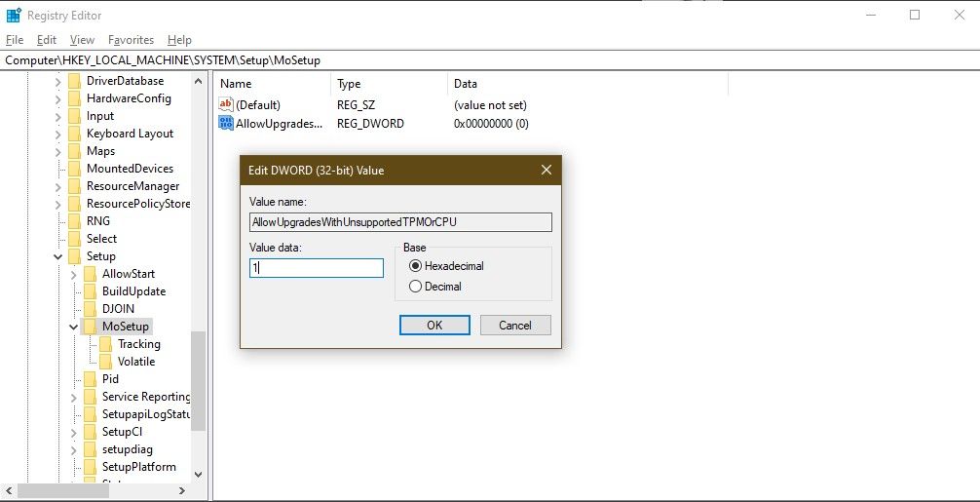This screenshot has height=502, width=980.
Task: Open the File menu
Action: pyautogui.click(x=15, y=39)
